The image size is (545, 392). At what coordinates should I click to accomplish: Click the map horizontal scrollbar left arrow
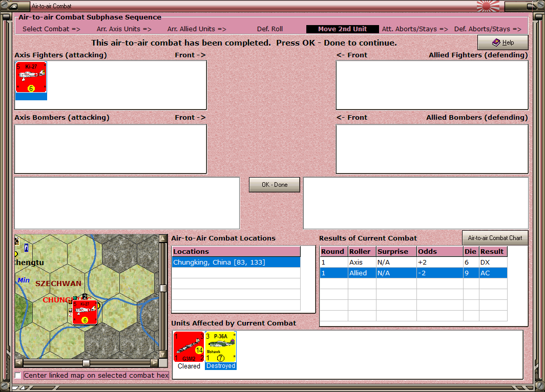[19, 363]
